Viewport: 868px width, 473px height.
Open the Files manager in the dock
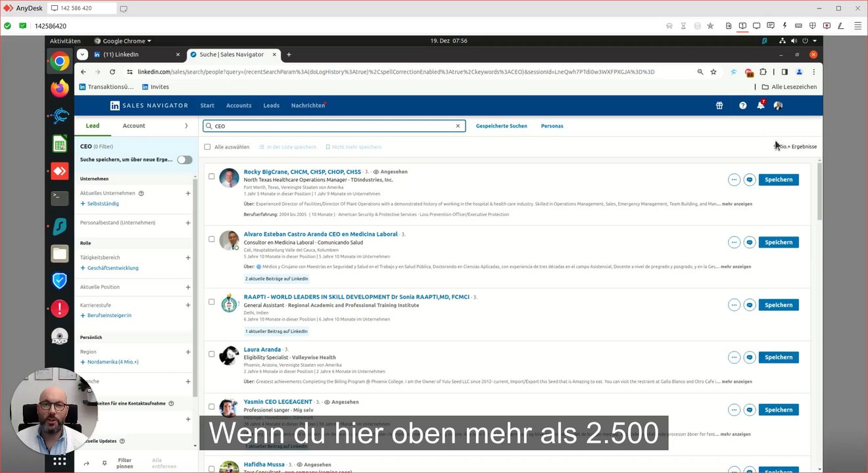[59, 254]
